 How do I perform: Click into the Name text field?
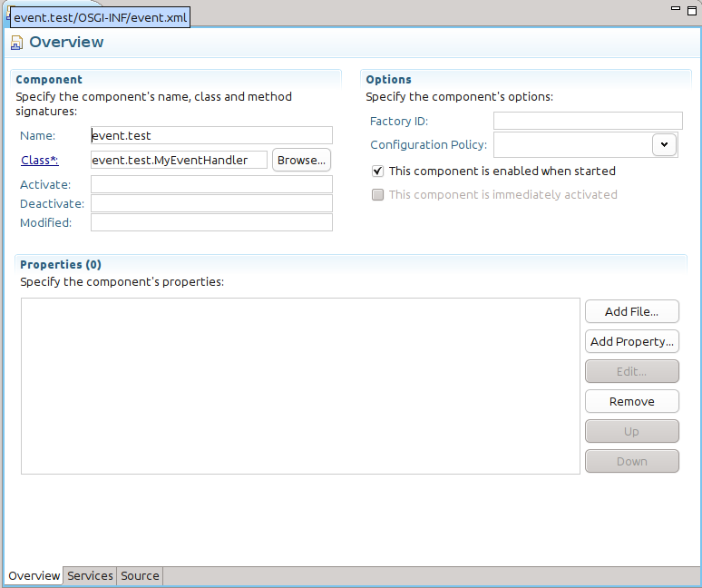[211, 135]
